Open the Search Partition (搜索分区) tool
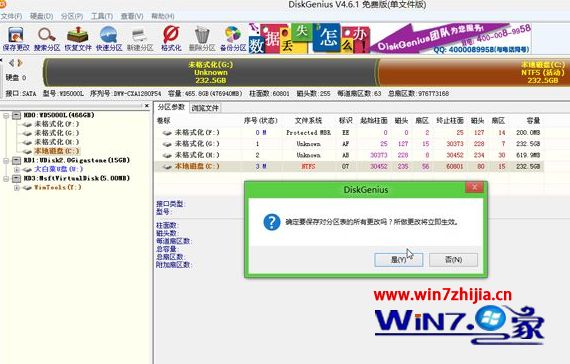 click(x=47, y=39)
